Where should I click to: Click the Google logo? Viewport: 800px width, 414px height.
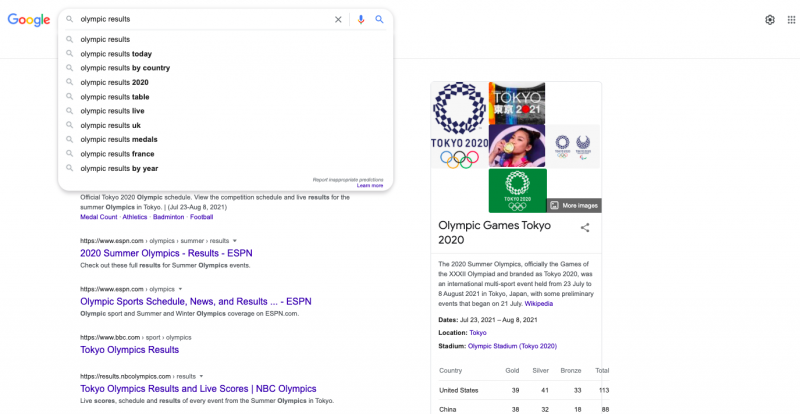[x=29, y=19]
